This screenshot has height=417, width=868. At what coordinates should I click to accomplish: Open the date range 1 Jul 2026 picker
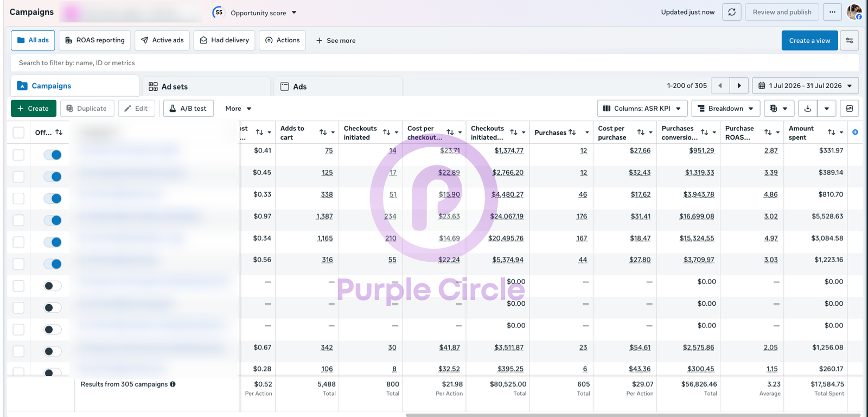click(x=806, y=86)
